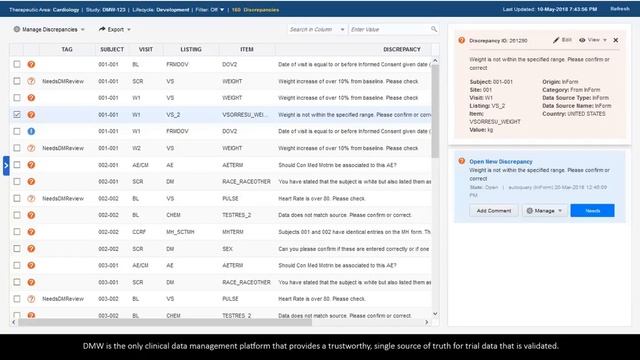Click the Export arrow icon
The height and width of the screenshot is (360, 640).
tap(102, 29)
